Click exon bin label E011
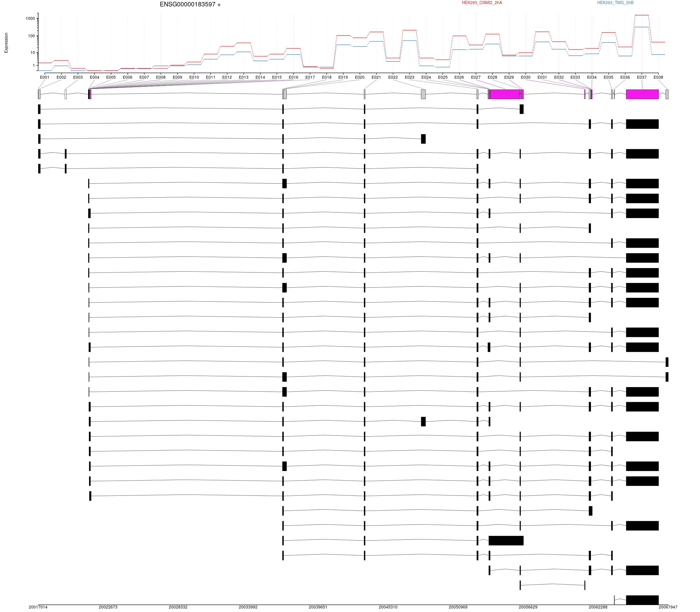The image size is (700, 612). (211, 78)
